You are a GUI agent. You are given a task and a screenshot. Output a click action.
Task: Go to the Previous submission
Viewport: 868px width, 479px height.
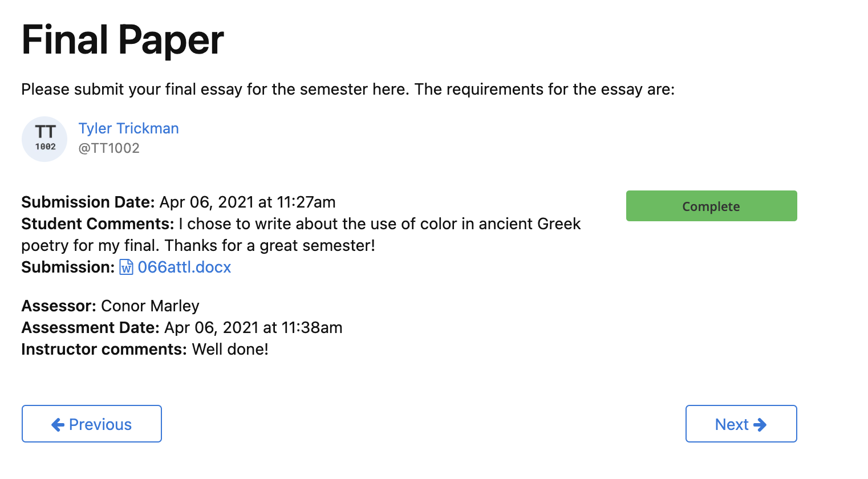click(x=92, y=424)
